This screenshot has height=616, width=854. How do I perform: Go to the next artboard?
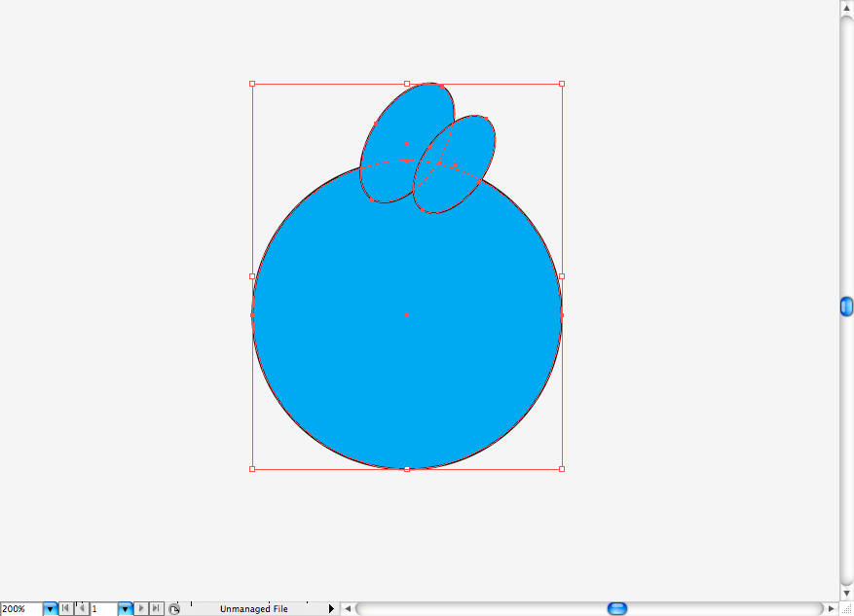coord(141,608)
